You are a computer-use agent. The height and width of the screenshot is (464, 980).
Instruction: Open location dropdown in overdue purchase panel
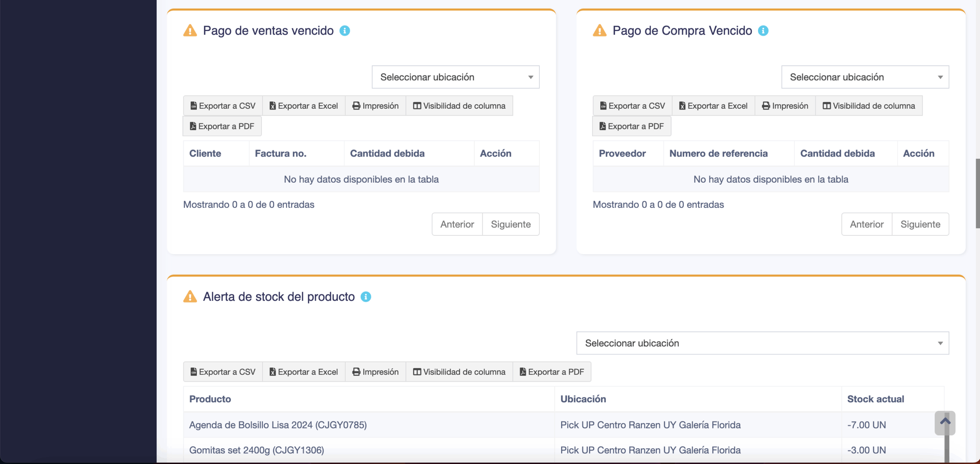(865, 77)
